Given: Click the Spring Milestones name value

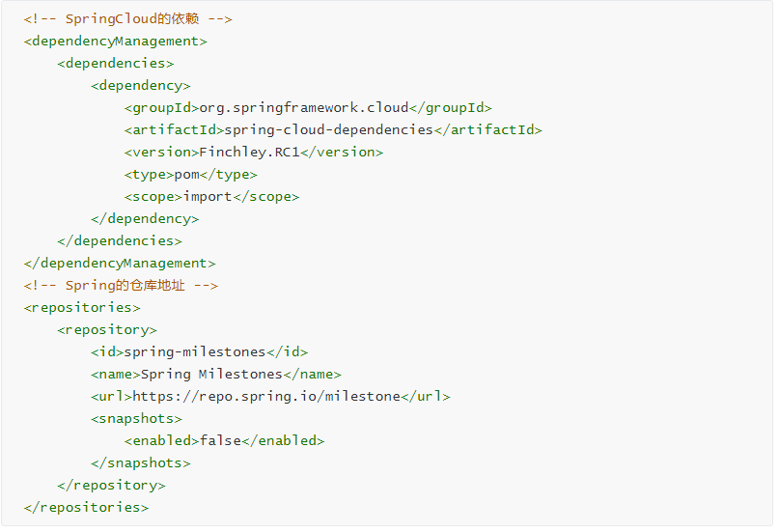Looking at the screenshot, I should coord(211,374).
